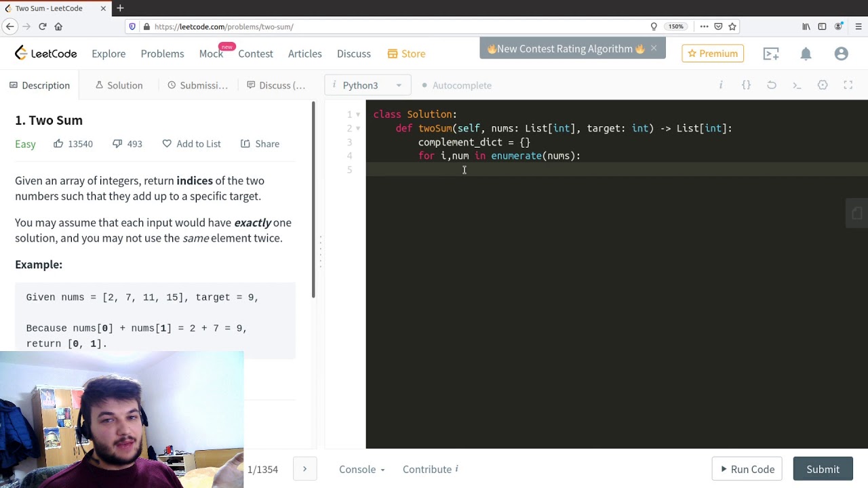Reset code to default icon
This screenshot has height=488, width=868.
point(772,85)
